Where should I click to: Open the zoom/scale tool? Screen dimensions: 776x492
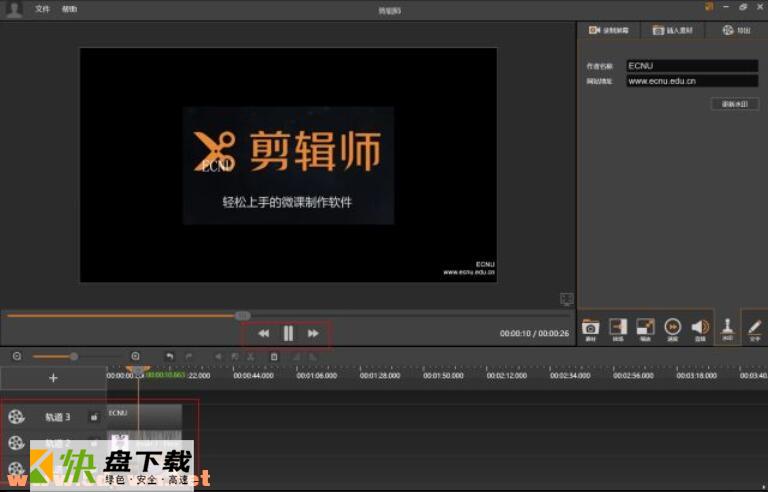(645, 329)
